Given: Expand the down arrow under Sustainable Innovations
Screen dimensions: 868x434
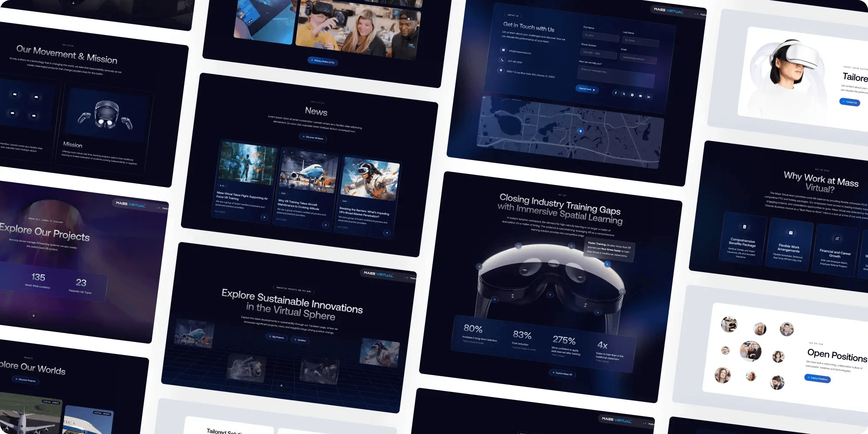Looking at the screenshot, I should (x=281, y=385).
